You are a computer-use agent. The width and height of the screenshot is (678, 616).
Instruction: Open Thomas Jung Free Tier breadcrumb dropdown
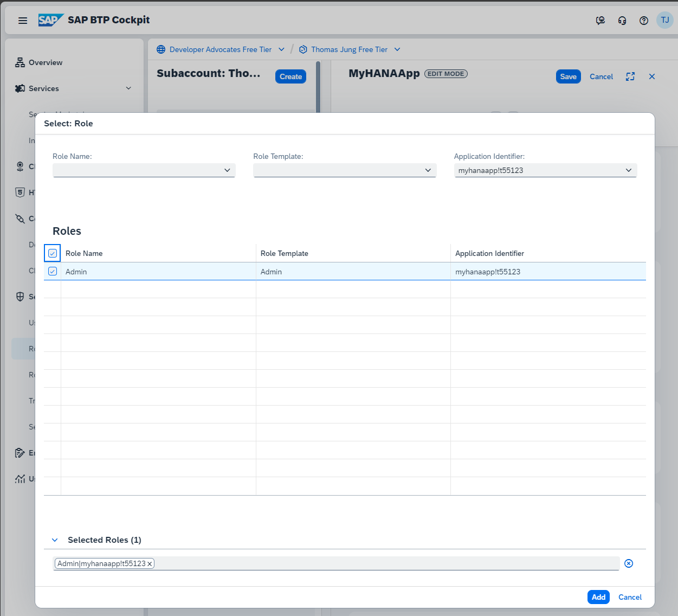pos(397,49)
